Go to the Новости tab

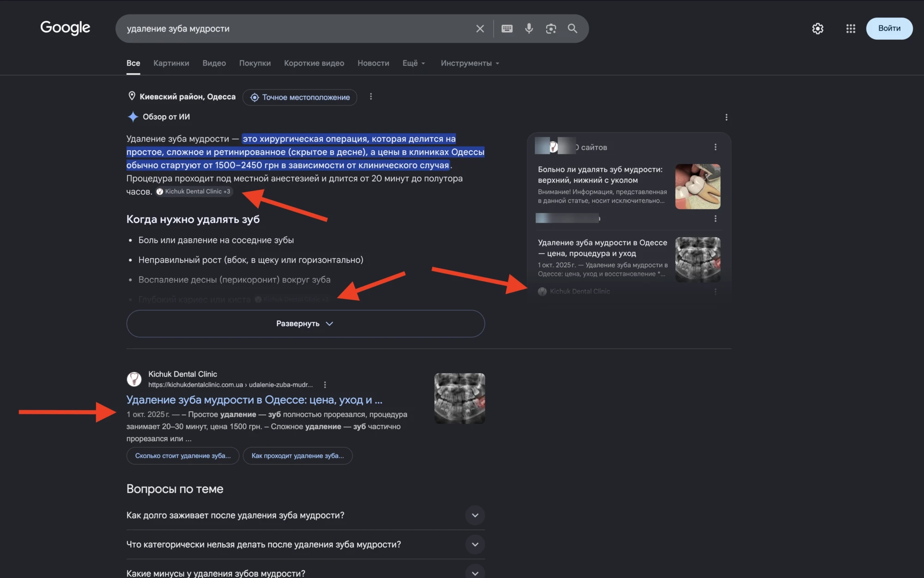[x=373, y=63]
